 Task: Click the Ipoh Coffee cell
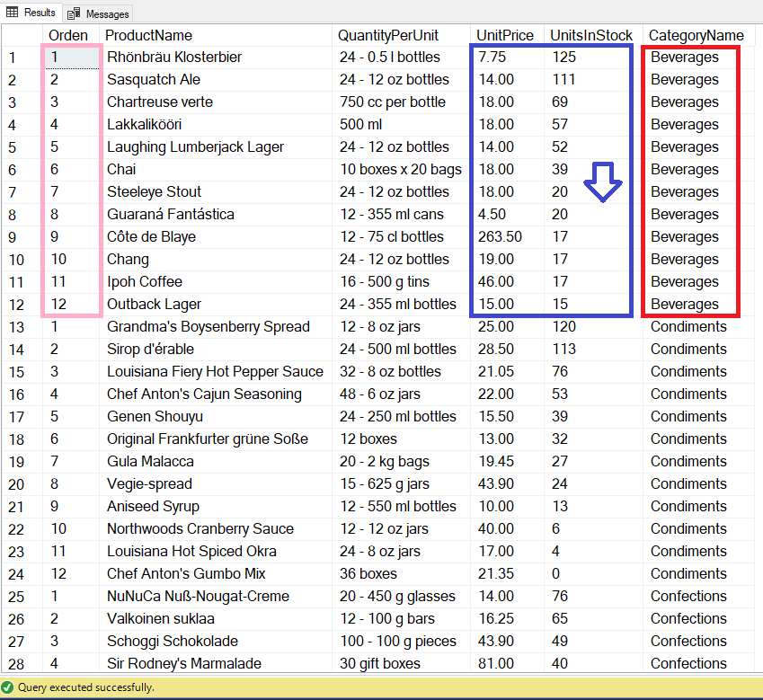click(x=216, y=281)
